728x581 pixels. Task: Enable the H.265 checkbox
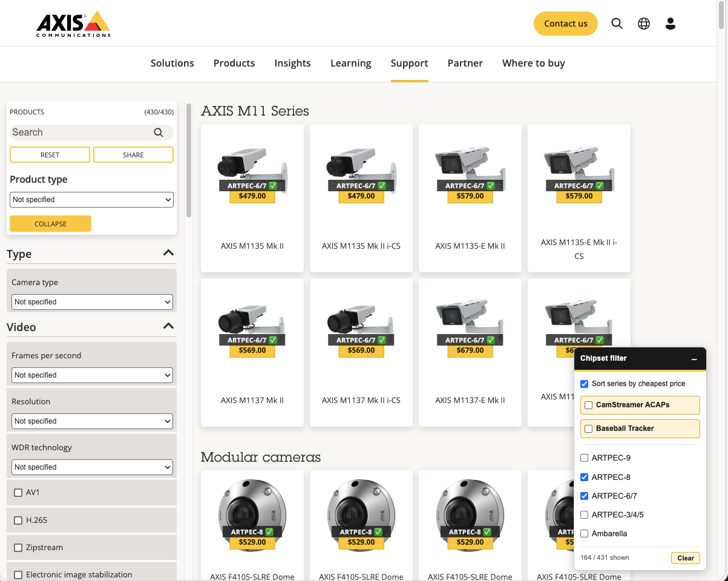pos(18,520)
